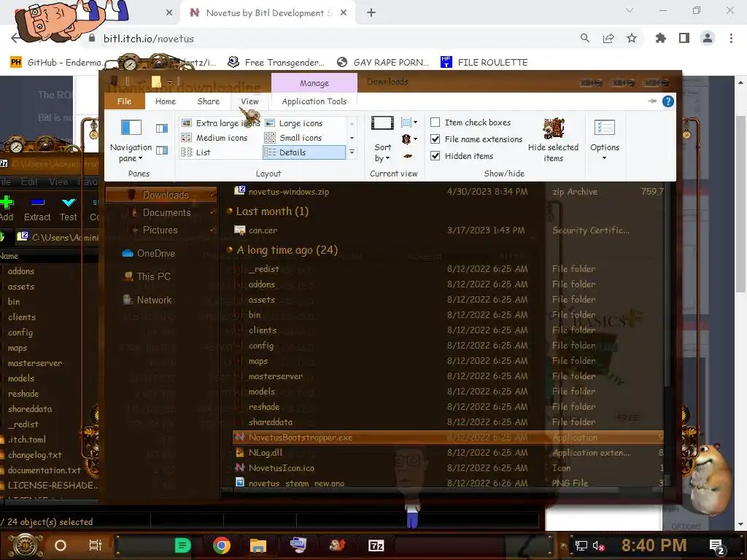Choose Extra large icons layout

point(220,122)
